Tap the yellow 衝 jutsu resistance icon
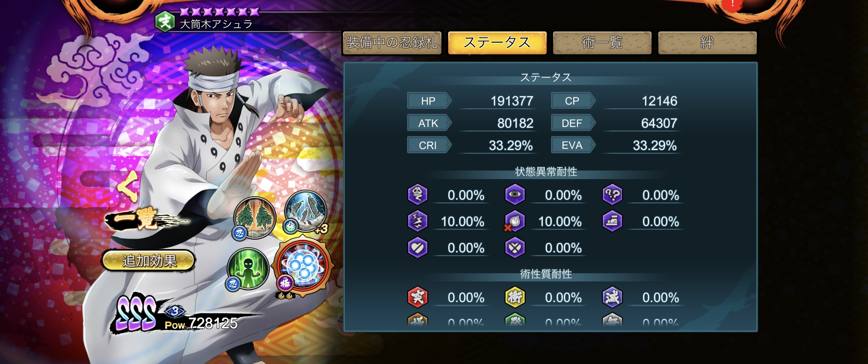Image resolution: width=868 pixels, height=364 pixels. (x=515, y=297)
